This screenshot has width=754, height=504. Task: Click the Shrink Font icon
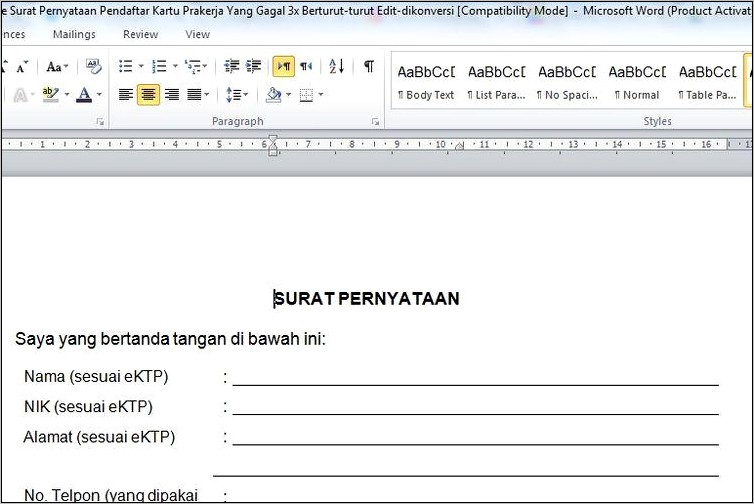pos(22,67)
